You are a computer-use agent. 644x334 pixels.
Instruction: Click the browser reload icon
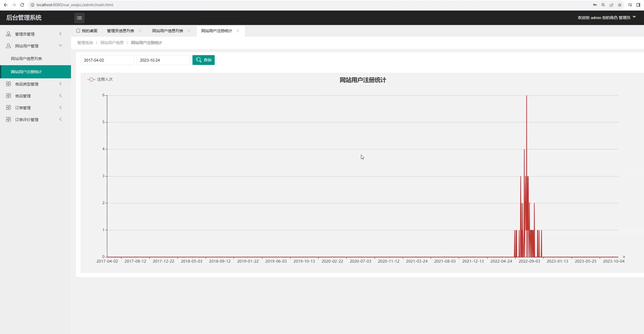(x=22, y=5)
